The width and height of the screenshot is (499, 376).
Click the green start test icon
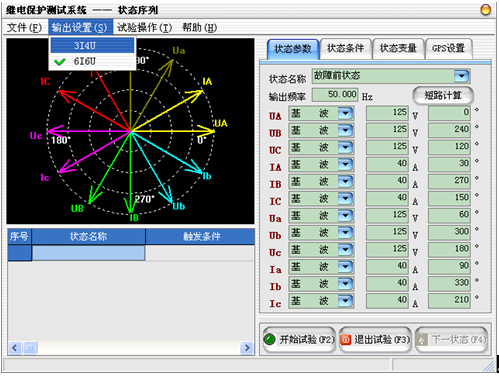click(269, 340)
